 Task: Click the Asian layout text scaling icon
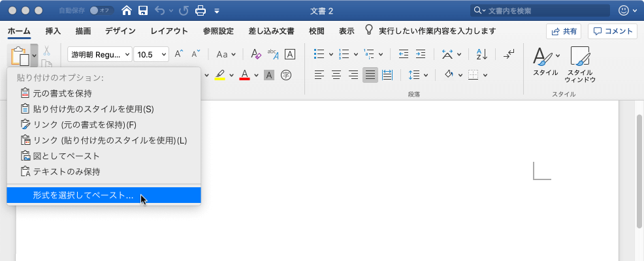(x=447, y=54)
